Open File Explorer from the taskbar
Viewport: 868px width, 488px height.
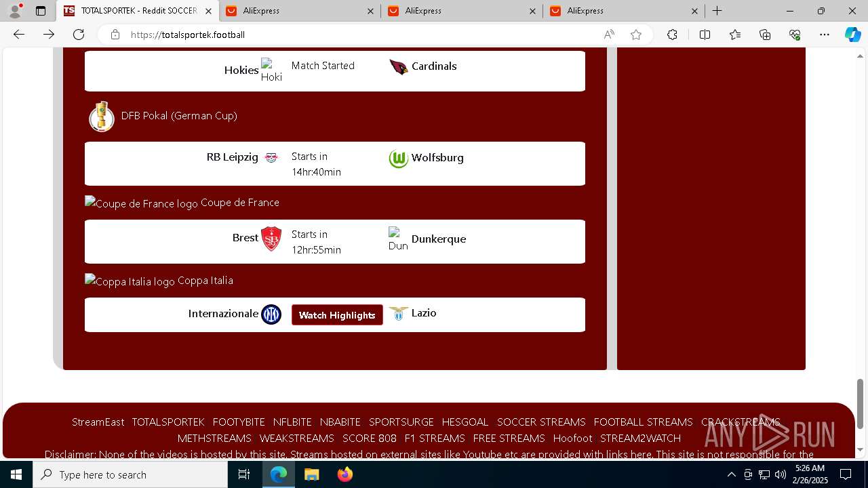click(311, 474)
